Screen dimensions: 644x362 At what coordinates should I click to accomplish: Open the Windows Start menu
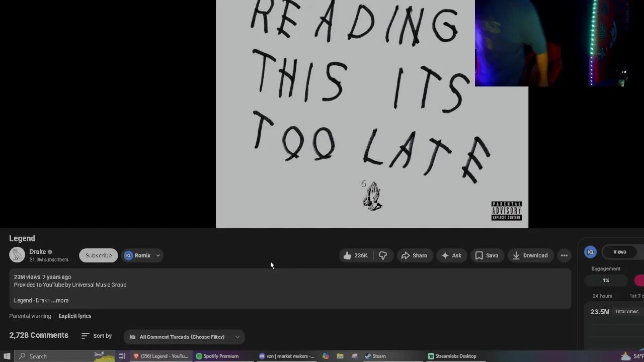(7, 356)
